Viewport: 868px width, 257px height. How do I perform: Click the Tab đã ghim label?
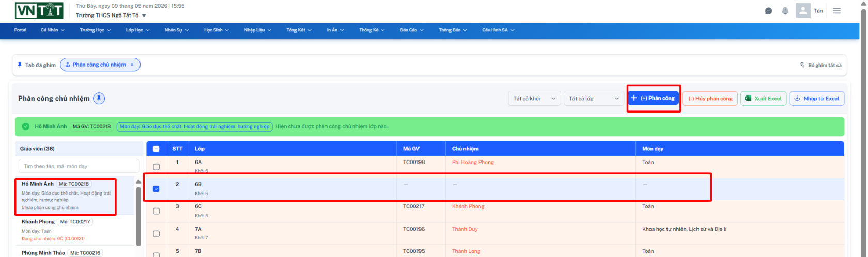pos(40,65)
